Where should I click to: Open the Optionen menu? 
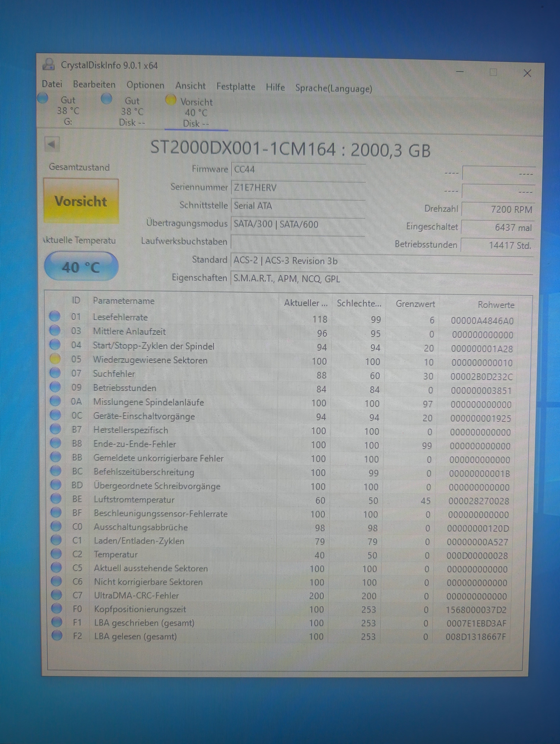(x=145, y=85)
